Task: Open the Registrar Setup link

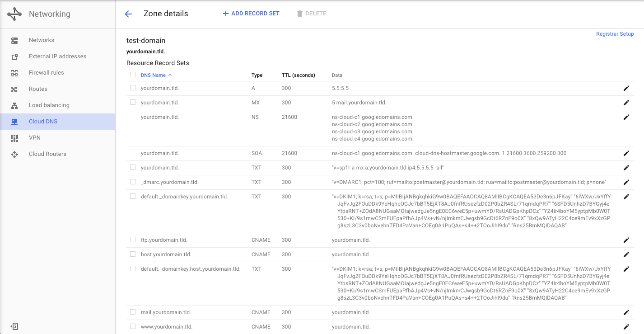Action: (x=615, y=34)
